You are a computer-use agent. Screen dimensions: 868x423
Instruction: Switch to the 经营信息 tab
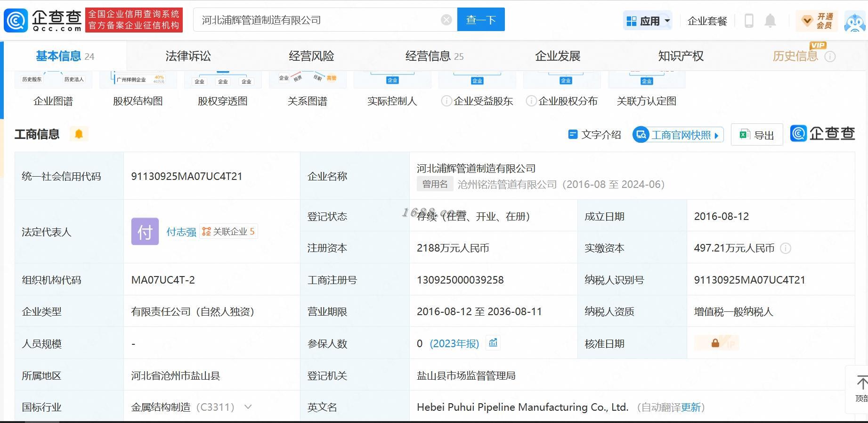[434, 56]
